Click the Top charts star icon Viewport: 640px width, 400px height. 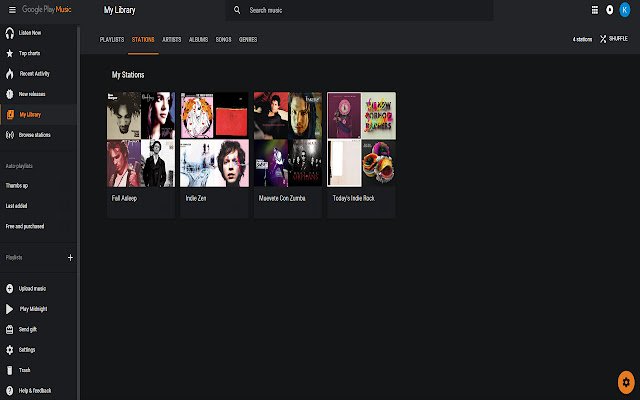pyautogui.click(x=10, y=53)
